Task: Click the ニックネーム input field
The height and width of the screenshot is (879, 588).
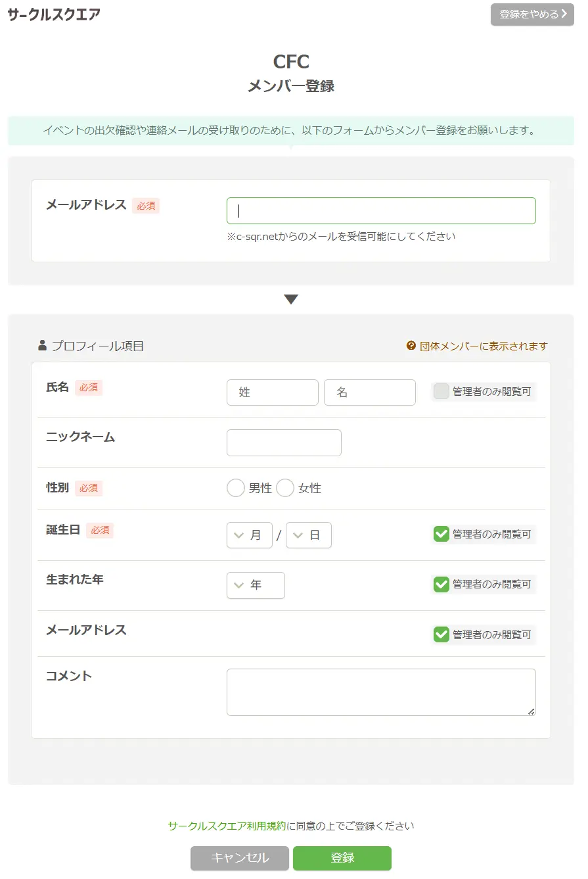Action: [x=284, y=442]
